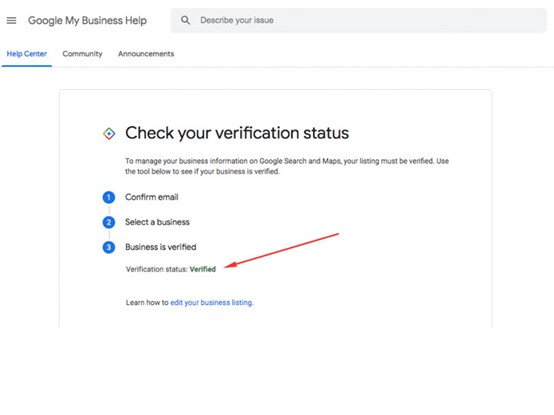Select the step 3 numbered circle
Image resolution: width=554 pixels, height=415 pixels.
point(109,247)
